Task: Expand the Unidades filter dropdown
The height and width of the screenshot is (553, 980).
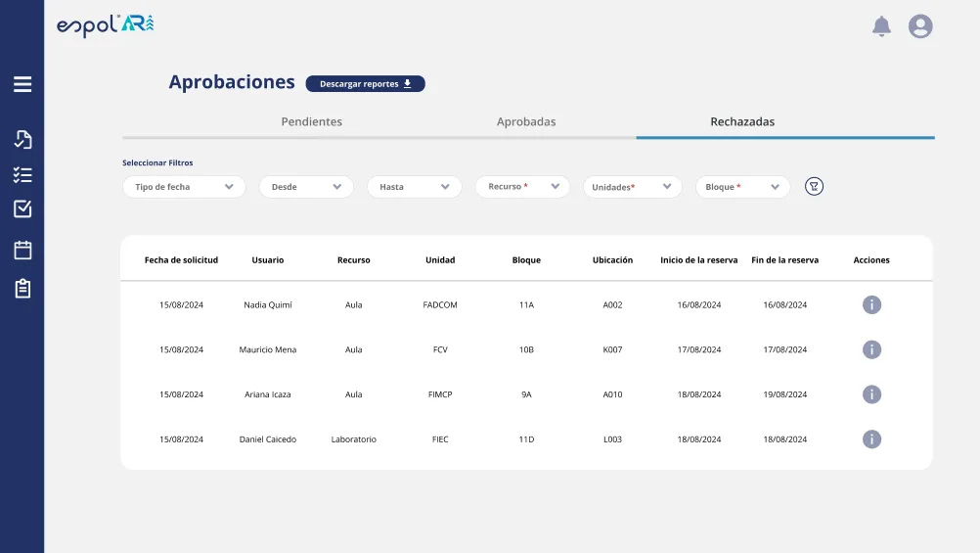Action: [x=633, y=187]
